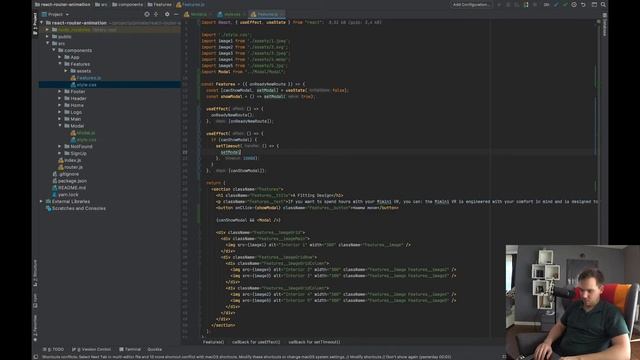The height and width of the screenshot is (360, 640).
Task: Open Features.js in project tree
Action: point(86,78)
